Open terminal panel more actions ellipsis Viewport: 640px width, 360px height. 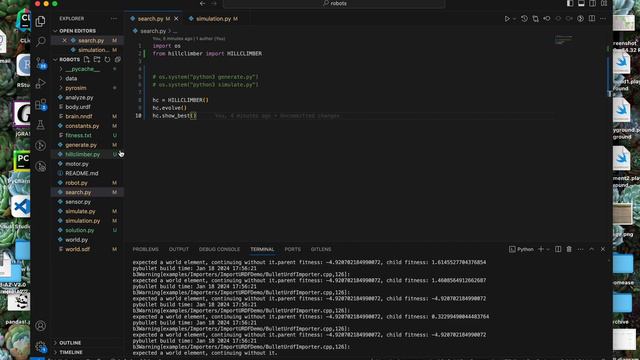[x=580, y=249]
